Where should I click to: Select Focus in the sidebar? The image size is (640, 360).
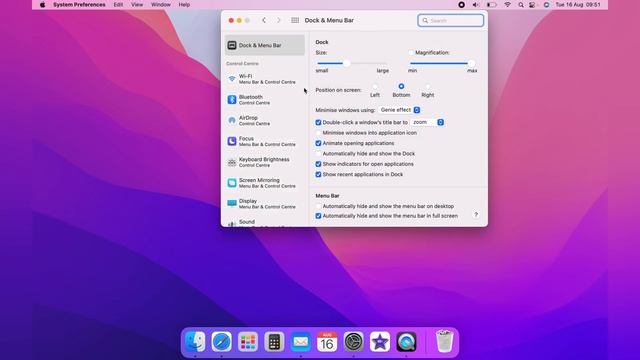click(x=264, y=142)
